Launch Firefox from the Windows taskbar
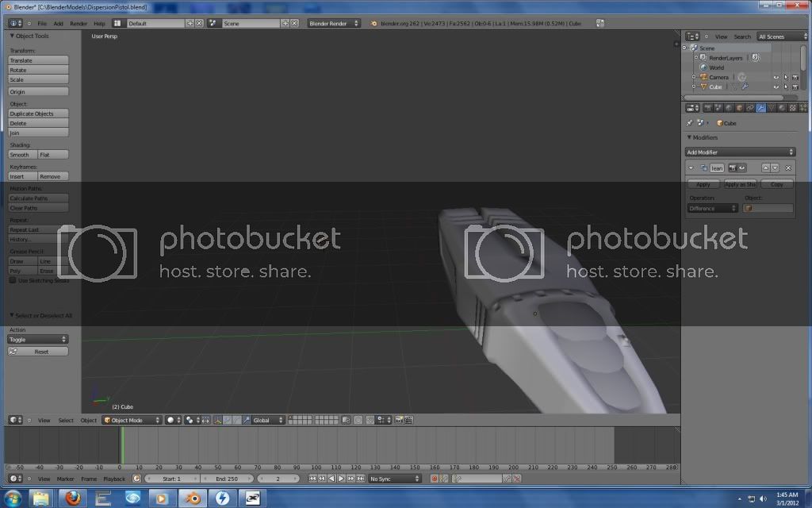The width and height of the screenshot is (812, 508). (74, 498)
